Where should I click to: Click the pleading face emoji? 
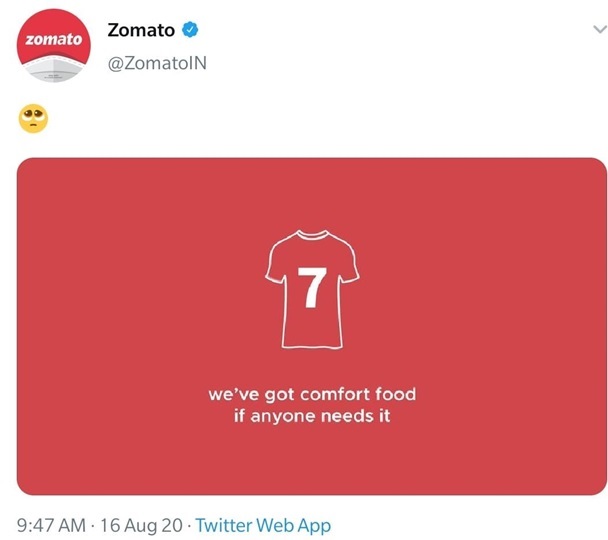33,120
